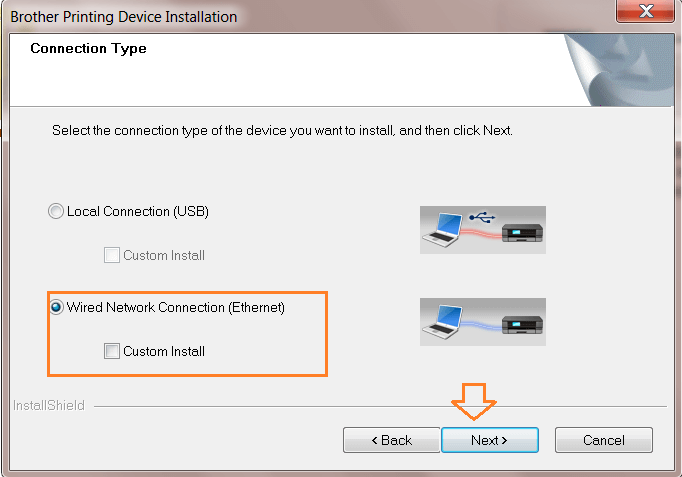Select the Wired Network Connection (Ethernet) radio button
This screenshot has height=477, width=682.
pos(58,308)
